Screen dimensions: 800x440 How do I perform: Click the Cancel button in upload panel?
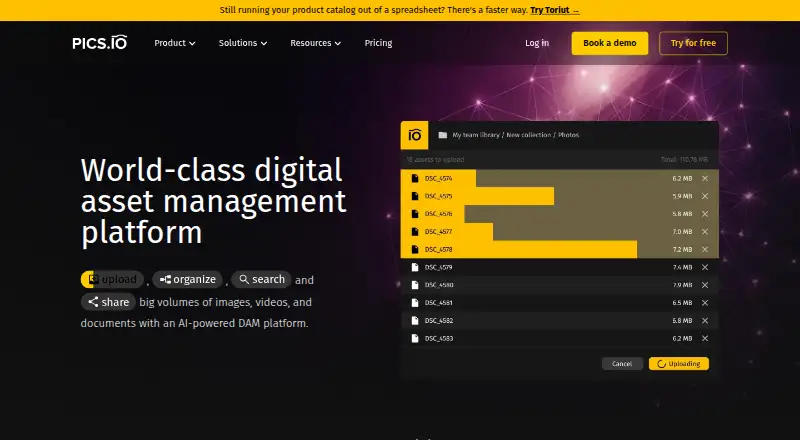[x=622, y=364]
